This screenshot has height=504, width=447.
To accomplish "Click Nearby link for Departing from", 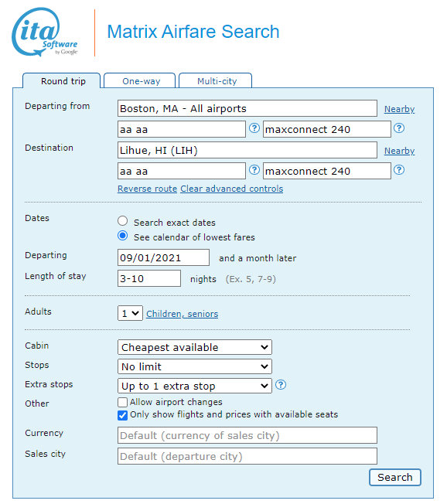I will [399, 109].
